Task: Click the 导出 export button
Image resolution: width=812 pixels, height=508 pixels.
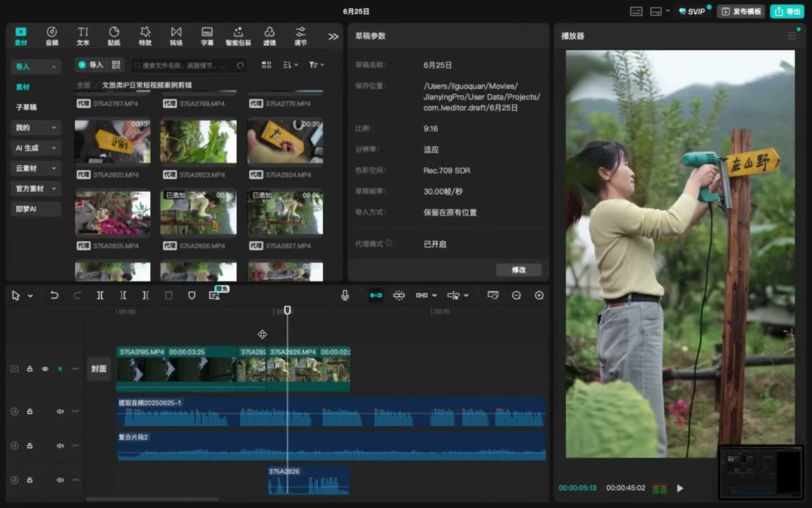Action: coord(787,11)
